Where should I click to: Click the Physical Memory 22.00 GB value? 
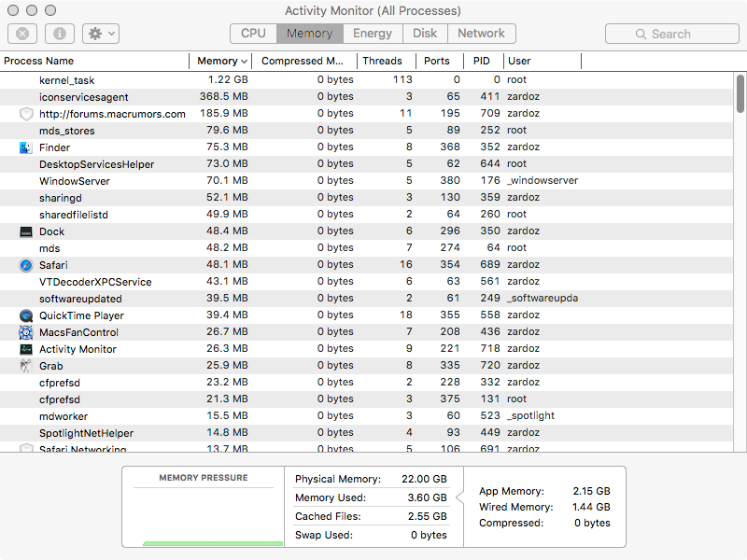click(424, 479)
